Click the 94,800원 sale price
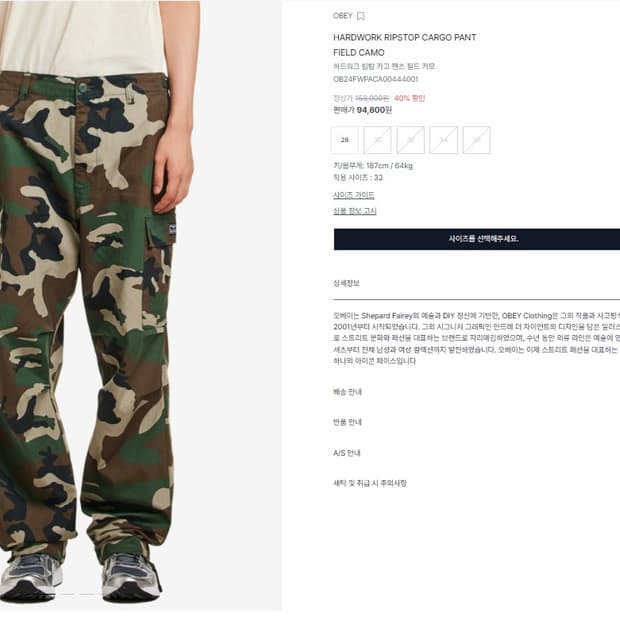The width and height of the screenshot is (620, 620). tap(374, 110)
